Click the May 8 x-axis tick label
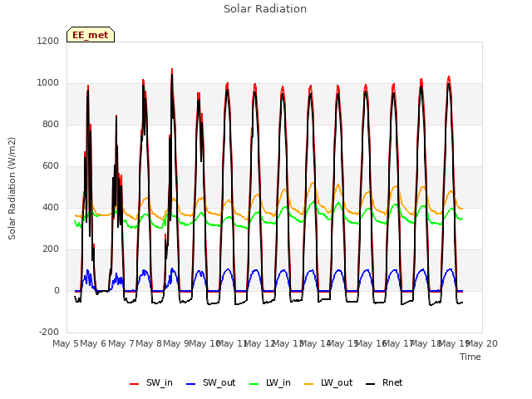532x399 pixels. 149,343
